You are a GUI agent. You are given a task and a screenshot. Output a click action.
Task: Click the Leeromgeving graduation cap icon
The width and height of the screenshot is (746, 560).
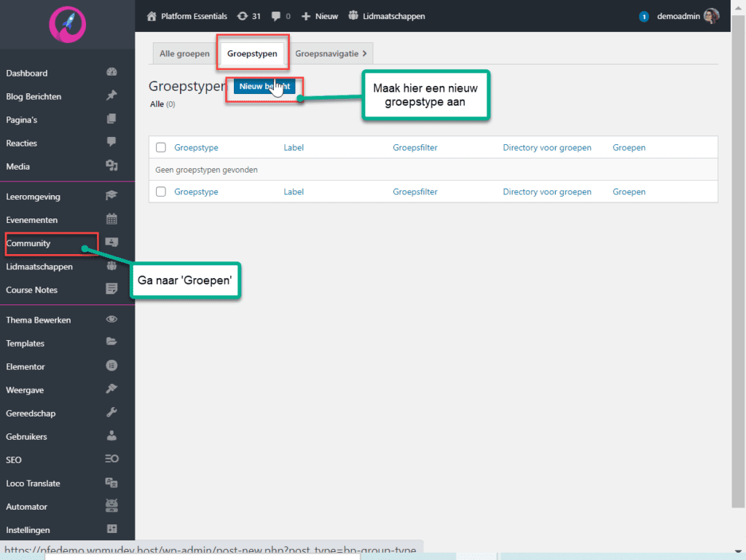click(x=111, y=195)
